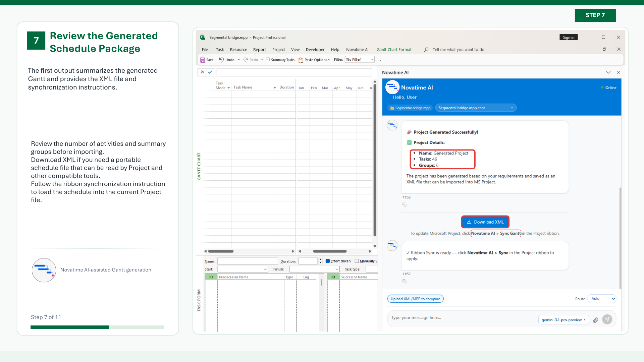
Task: Open the gemini-3.1-pro-preview model dropdown
Action: (x=563, y=320)
